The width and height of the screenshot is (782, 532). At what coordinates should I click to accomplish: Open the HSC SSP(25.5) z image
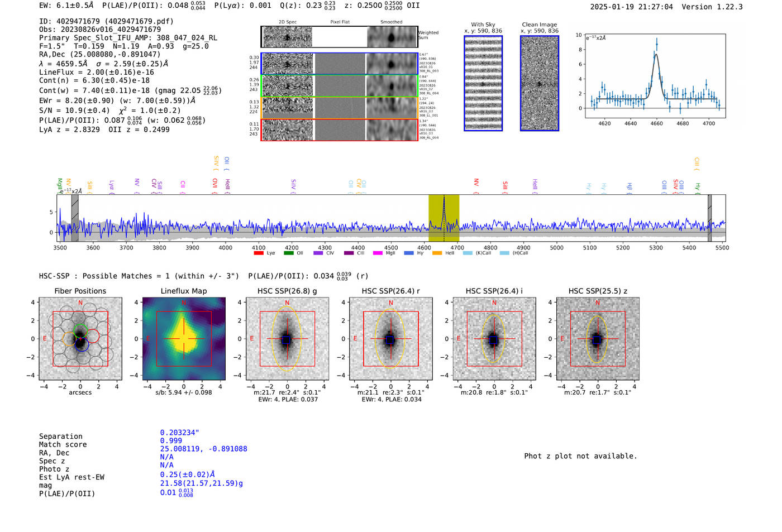pyautogui.click(x=598, y=339)
